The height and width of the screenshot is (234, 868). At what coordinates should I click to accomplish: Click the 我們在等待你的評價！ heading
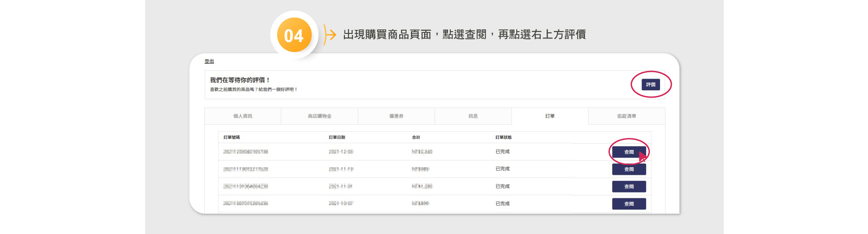point(240,80)
